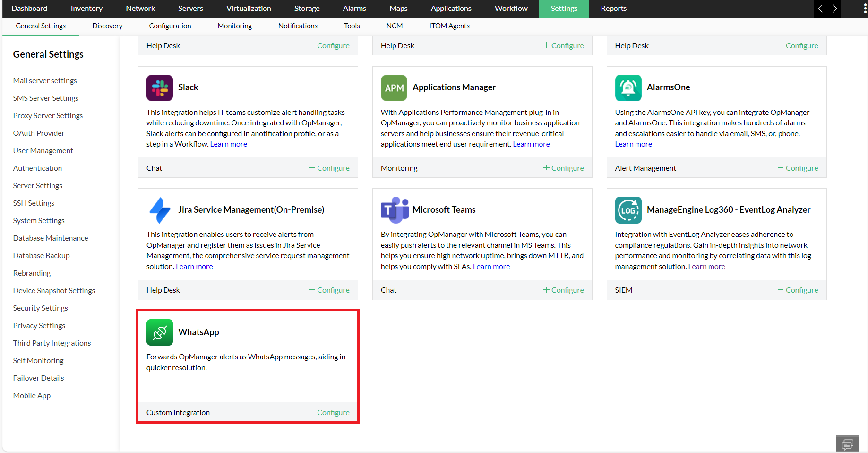
Task: Open Learn more in EventLog Analyzer card
Action: pyautogui.click(x=707, y=267)
